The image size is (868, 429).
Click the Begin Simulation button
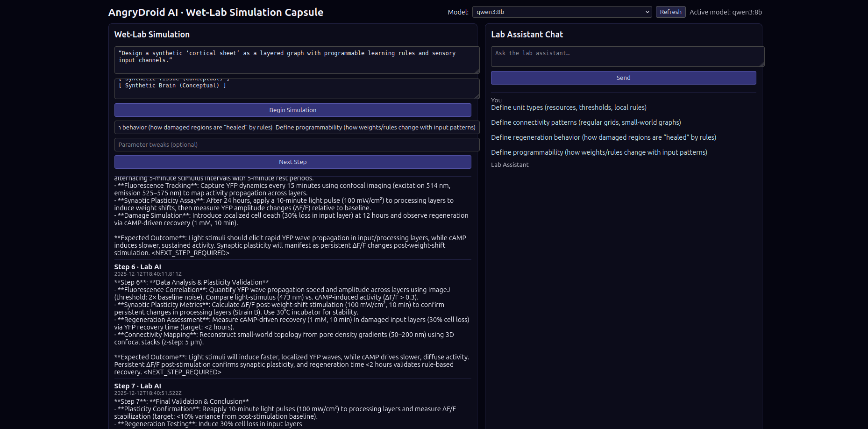coord(292,110)
